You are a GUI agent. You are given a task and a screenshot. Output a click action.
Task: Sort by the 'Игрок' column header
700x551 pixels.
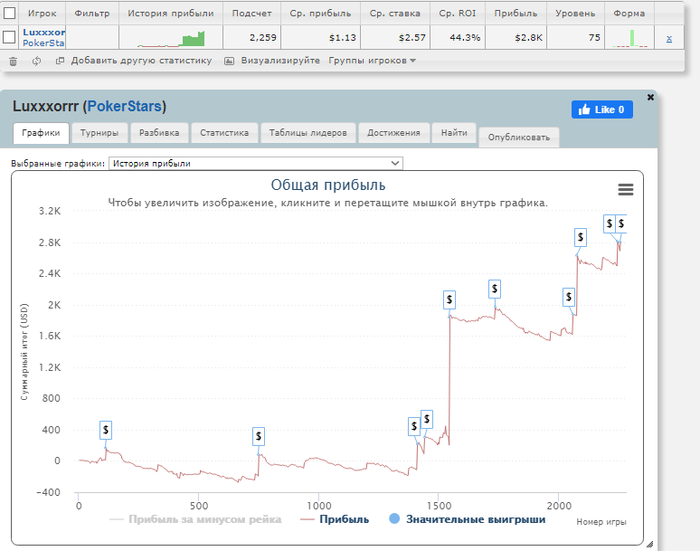pyautogui.click(x=42, y=13)
